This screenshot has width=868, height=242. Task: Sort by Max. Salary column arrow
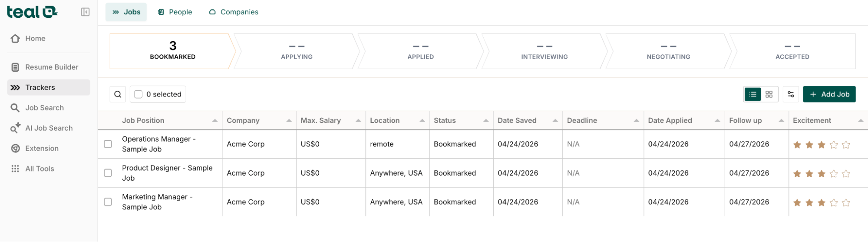(358, 121)
